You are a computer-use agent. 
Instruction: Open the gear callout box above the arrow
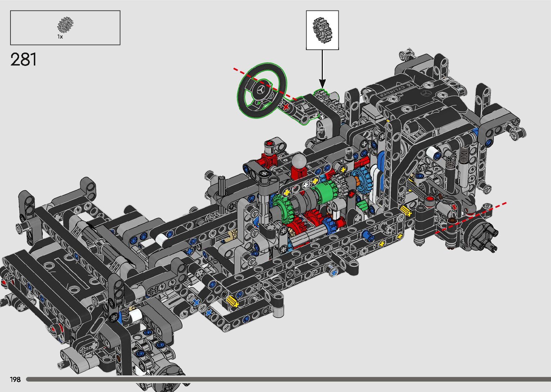coord(322,30)
